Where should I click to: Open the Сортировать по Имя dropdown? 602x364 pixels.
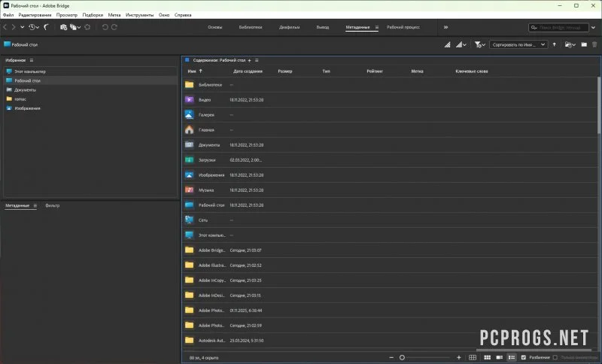coord(518,45)
